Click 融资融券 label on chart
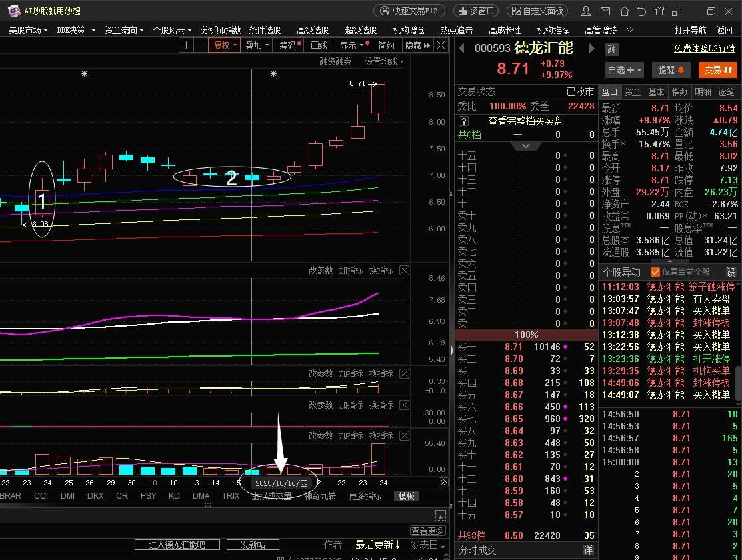 coord(335,61)
